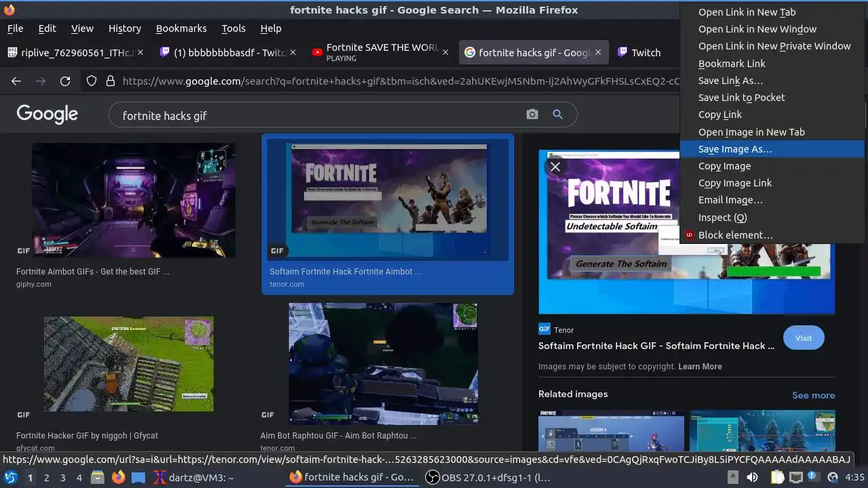Open the Bookmarks menu
Screen dimensions: 868x488
click(x=181, y=28)
